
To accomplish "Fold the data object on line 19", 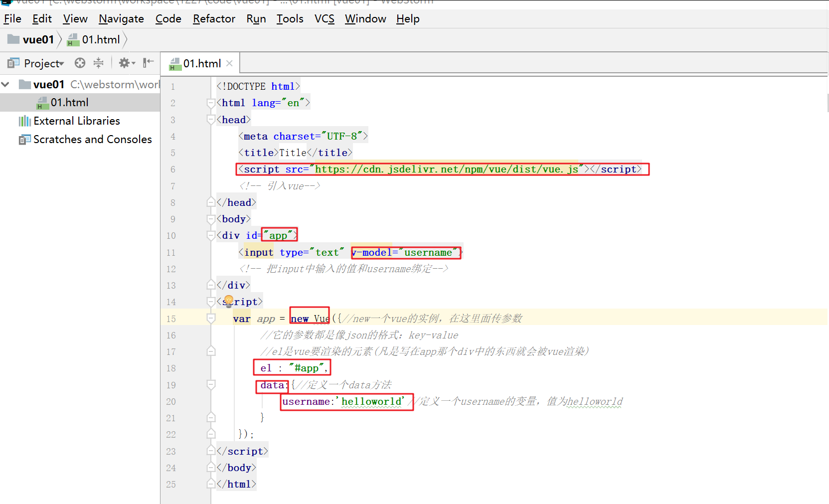I will [x=211, y=385].
